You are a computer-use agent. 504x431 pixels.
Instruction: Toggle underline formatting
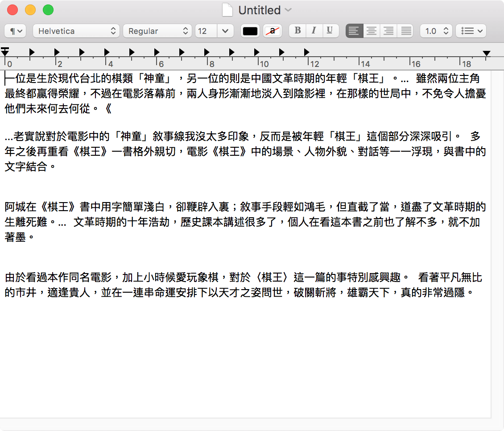coord(330,31)
